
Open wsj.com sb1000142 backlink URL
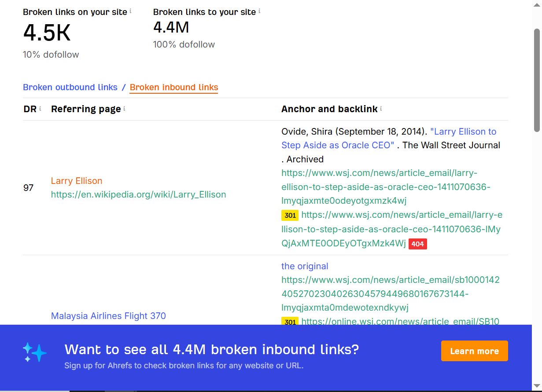pyautogui.click(x=391, y=293)
